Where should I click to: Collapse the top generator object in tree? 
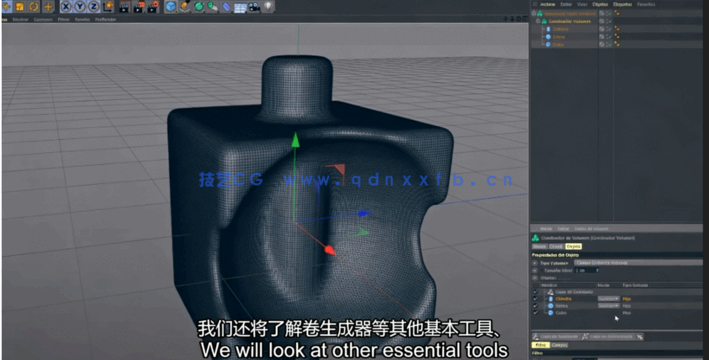click(534, 14)
